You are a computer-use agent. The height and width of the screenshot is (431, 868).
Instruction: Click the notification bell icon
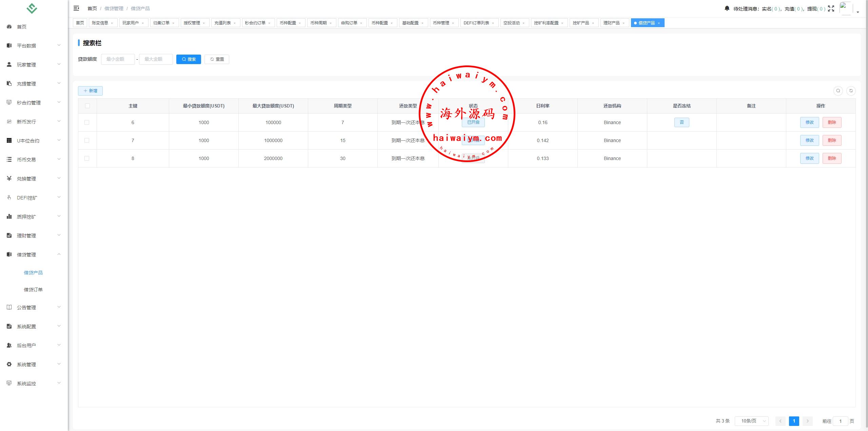727,8
